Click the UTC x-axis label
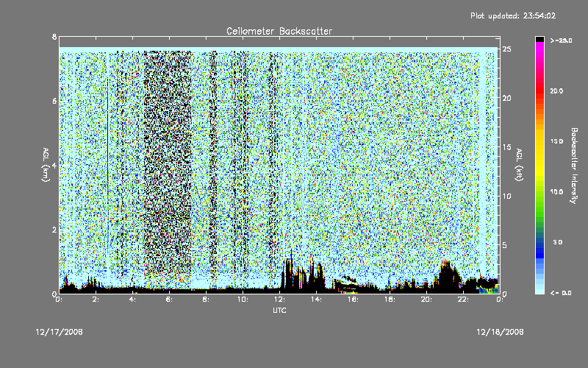Image resolution: width=588 pixels, height=368 pixels. point(279,310)
